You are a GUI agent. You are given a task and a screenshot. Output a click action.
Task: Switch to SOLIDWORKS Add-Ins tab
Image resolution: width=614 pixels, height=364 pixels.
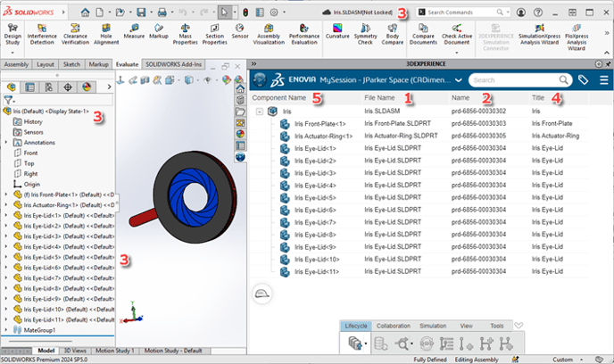(x=173, y=64)
